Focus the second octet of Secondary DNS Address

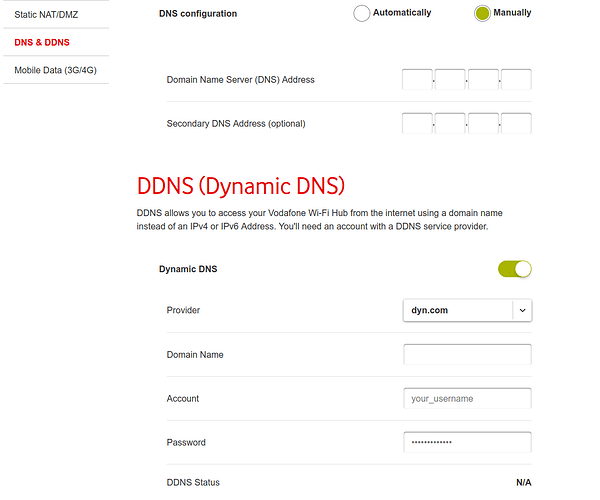coord(450,124)
